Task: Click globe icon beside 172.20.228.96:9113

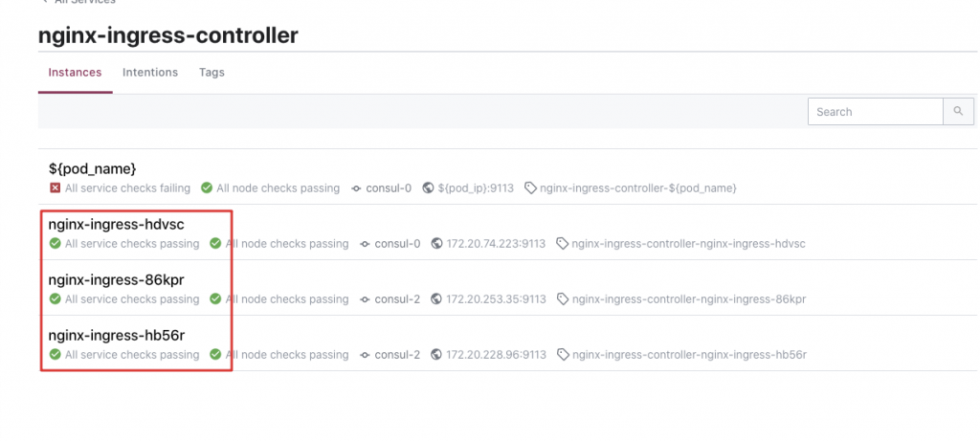Action: 436,355
